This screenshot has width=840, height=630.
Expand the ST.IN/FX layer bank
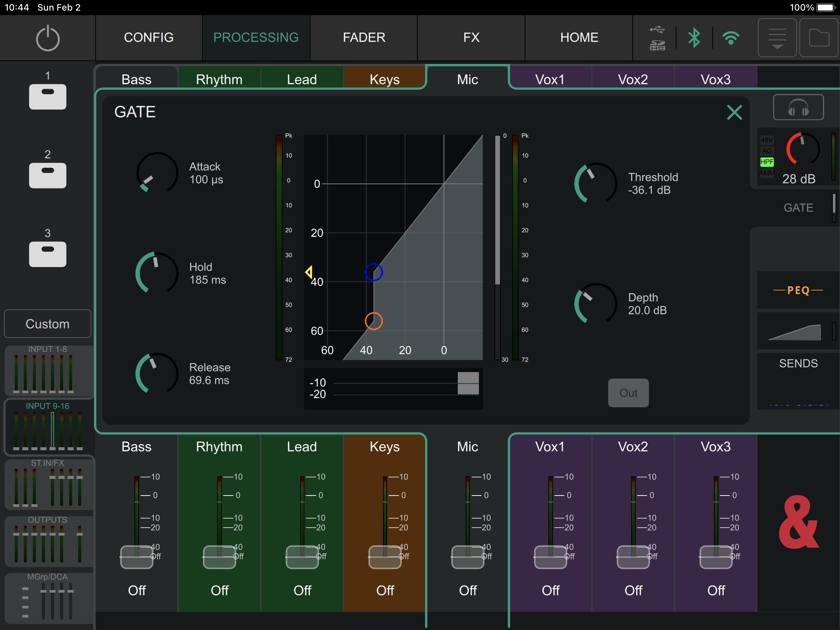click(x=48, y=484)
